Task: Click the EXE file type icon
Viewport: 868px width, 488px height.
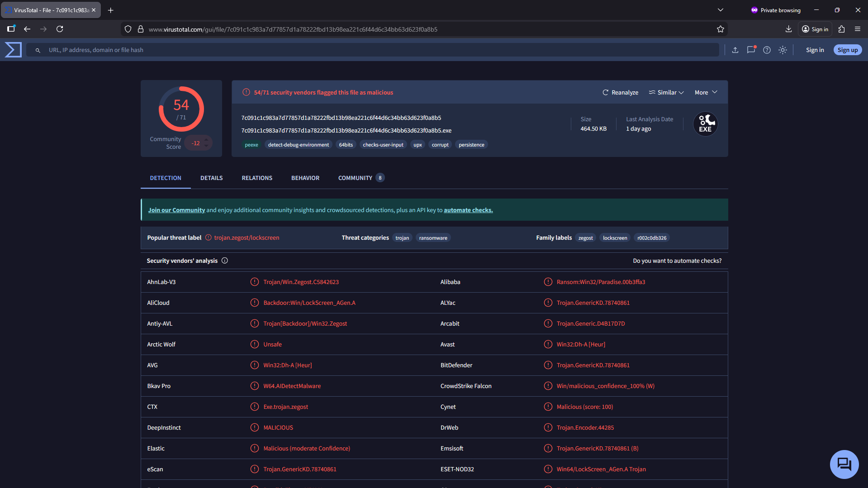Action: coord(705,124)
